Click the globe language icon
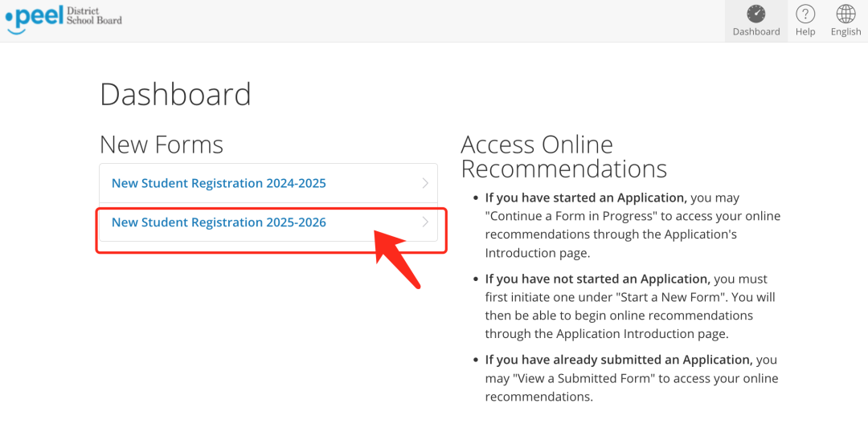The image size is (868, 432). pos(845,14)
